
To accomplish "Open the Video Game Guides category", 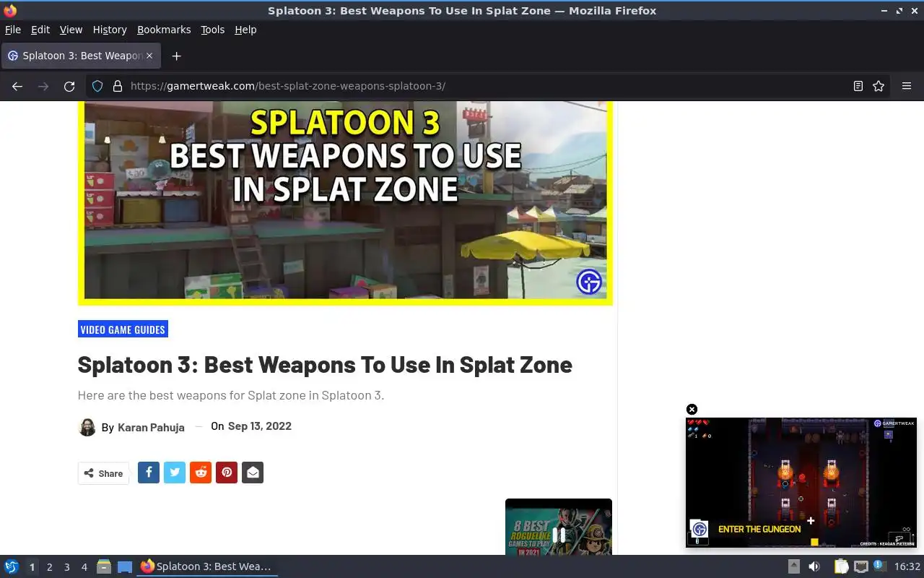I will (123, 329).
